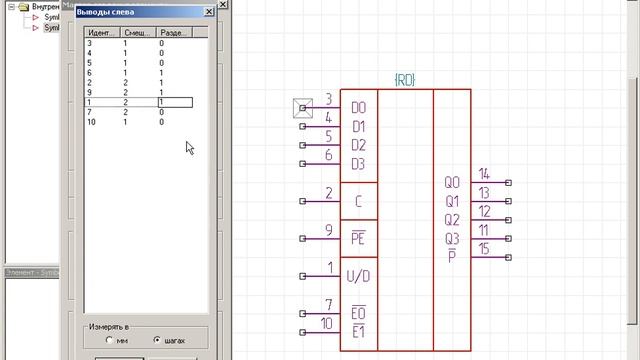
Task: Click the pin 14 endpoint on the right
Action: [508, 183]
